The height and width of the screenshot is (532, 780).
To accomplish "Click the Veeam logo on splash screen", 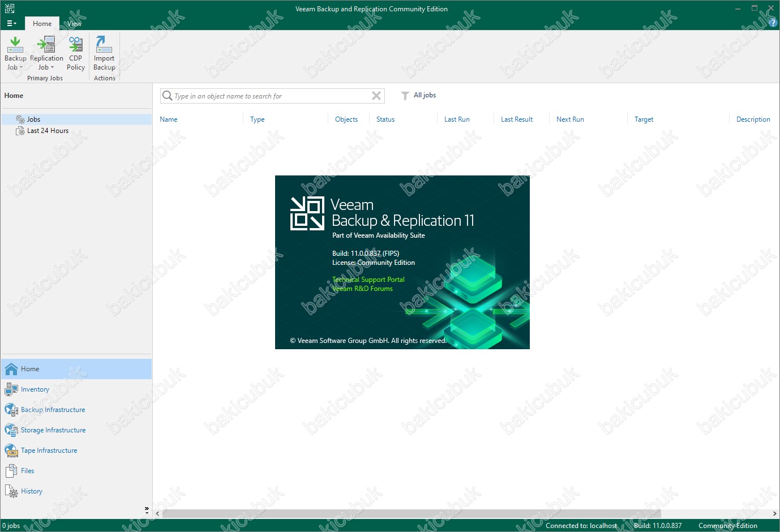I will tap(307, 213).
